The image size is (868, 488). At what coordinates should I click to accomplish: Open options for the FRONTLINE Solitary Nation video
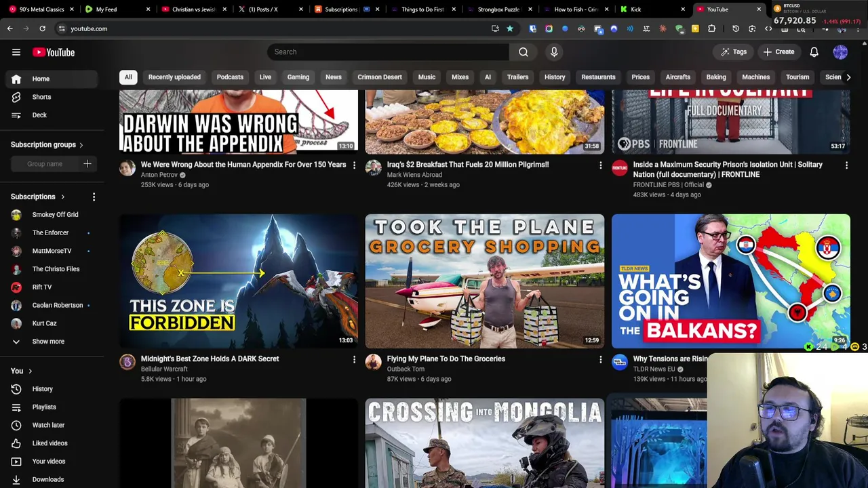pyautogui.click(x=846, y=165)
